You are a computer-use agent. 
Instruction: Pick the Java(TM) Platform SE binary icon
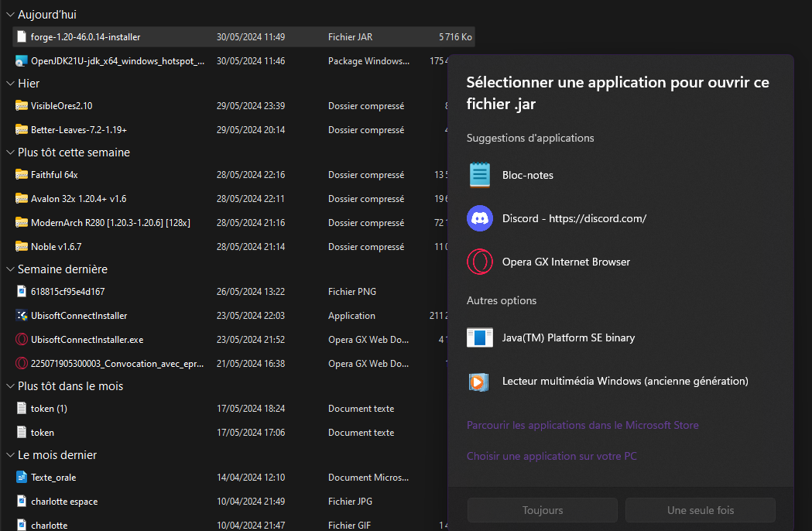480,337
